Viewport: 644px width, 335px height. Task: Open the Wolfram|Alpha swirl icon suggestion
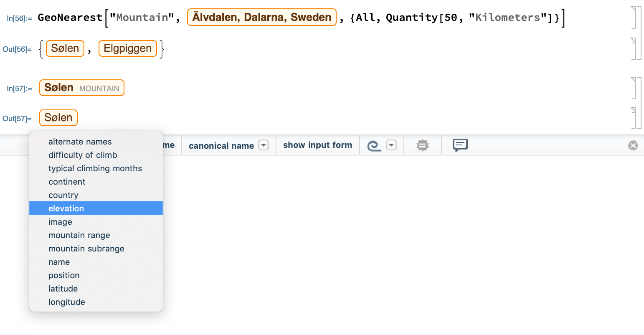click(x=374, y=145)
